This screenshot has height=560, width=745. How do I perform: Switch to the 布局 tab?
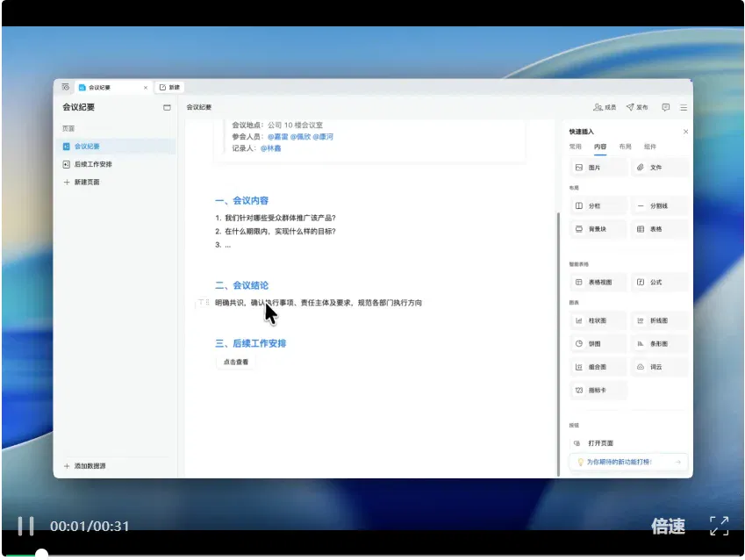[626, 147]
